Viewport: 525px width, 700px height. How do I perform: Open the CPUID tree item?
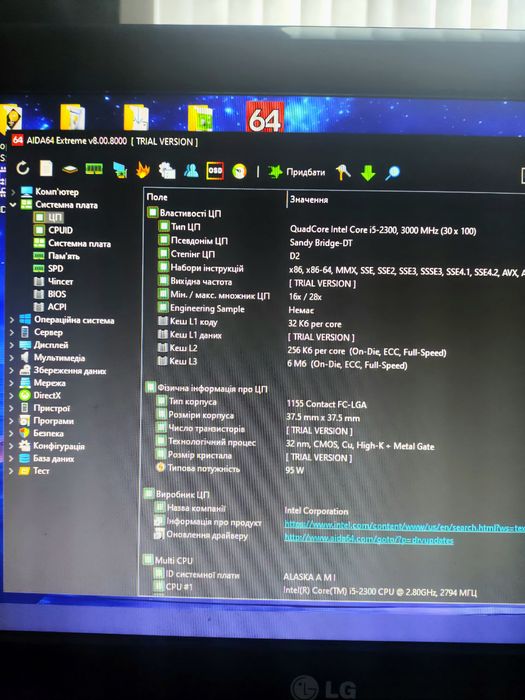point(54,230)
